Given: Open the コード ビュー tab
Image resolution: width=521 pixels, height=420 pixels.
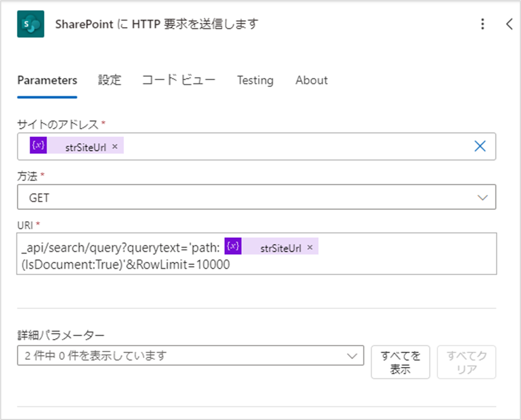Looking at the screenshot, I should 179,80.
